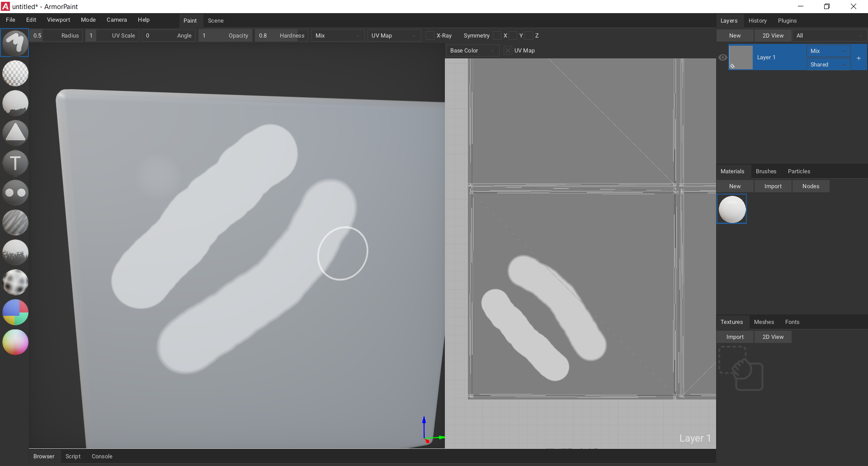The height and width of the screenshot is (466, 868).
Task: Select the Decal tool
Action: point(15,133)
